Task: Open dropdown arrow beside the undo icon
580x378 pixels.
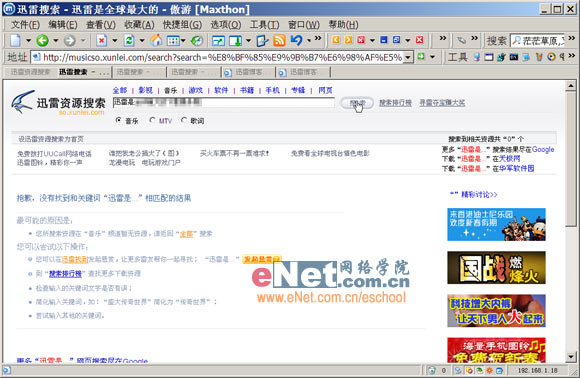Action: point(309,40)
